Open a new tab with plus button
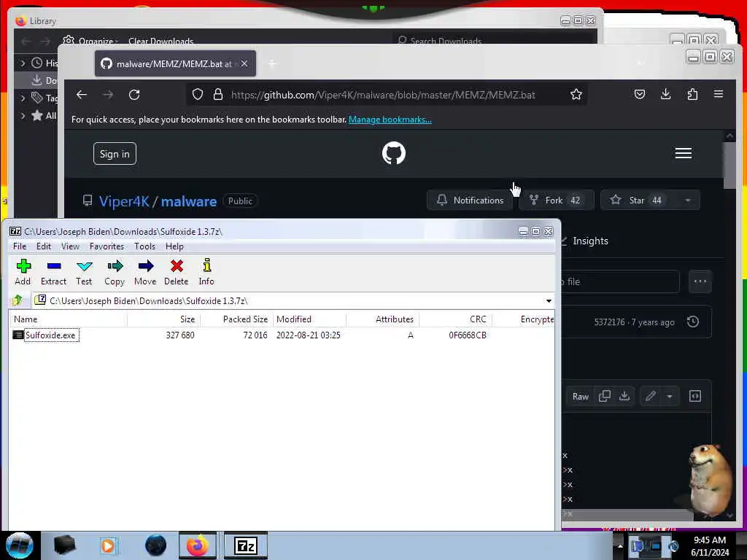Image resolution: width=747 pixels, height=560 pixels. coord(272,63)
